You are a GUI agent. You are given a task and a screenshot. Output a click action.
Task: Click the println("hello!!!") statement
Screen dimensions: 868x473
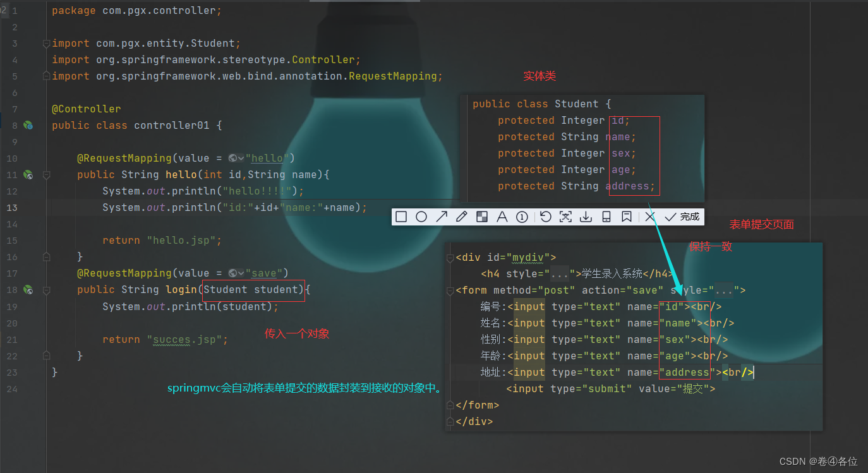point(203,191)
